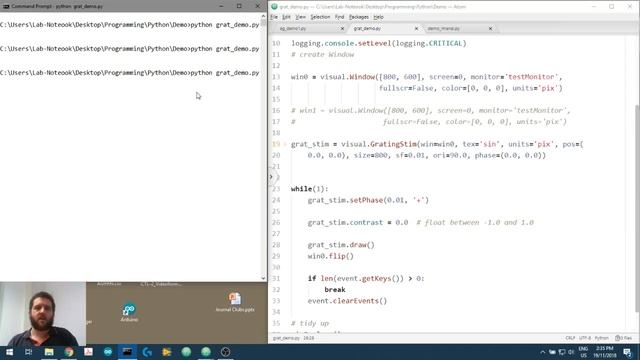Open the yellow arrow app on the taskbar
Viewport: 640px width, 360px height.
pos(167,352)
